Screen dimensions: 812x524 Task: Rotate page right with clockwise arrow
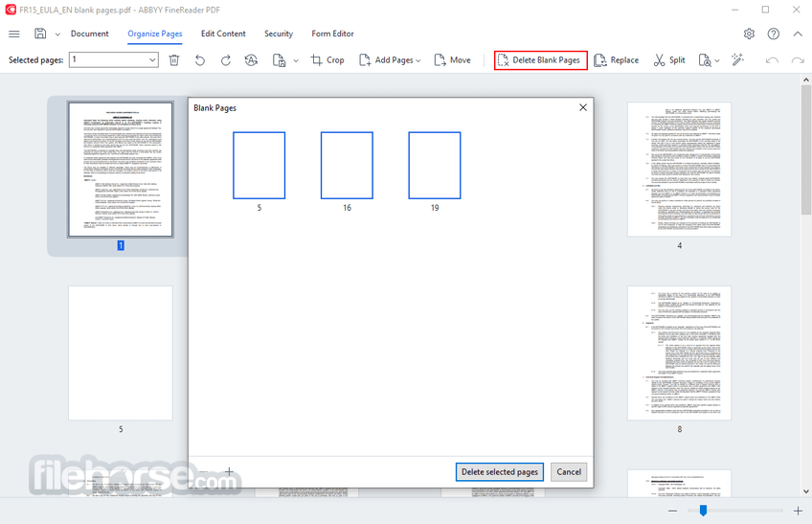tap(226, 60)
